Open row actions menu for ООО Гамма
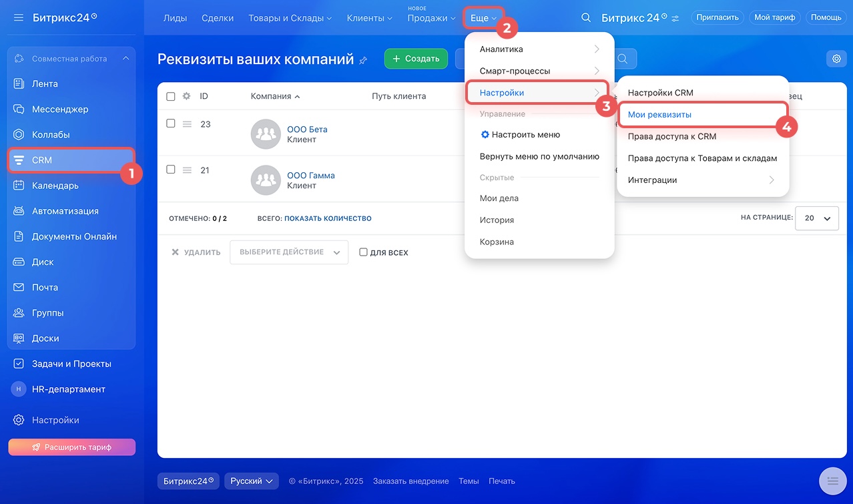 (188, 170)
